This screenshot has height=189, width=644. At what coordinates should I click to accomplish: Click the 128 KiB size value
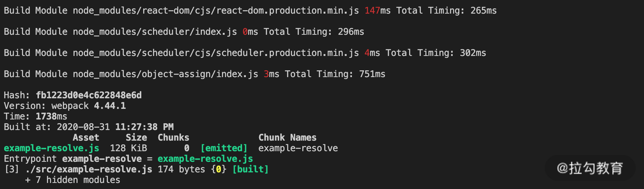pos(128,148)
